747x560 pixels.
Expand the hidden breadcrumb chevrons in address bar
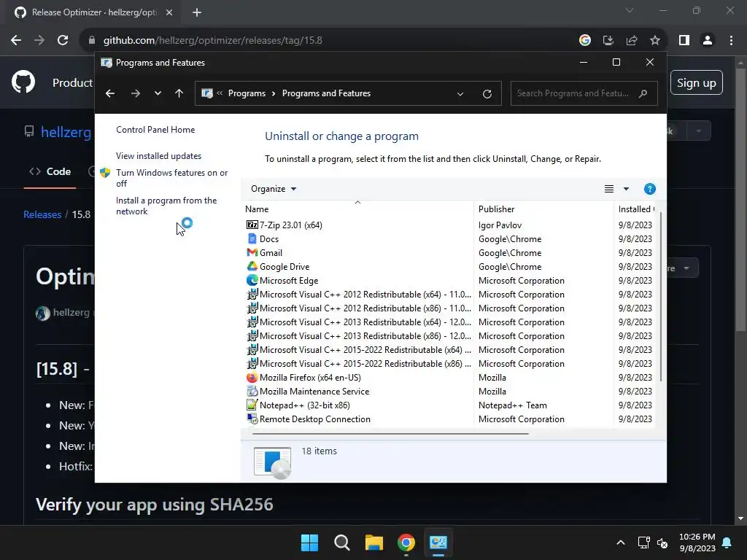coord(220,93)
